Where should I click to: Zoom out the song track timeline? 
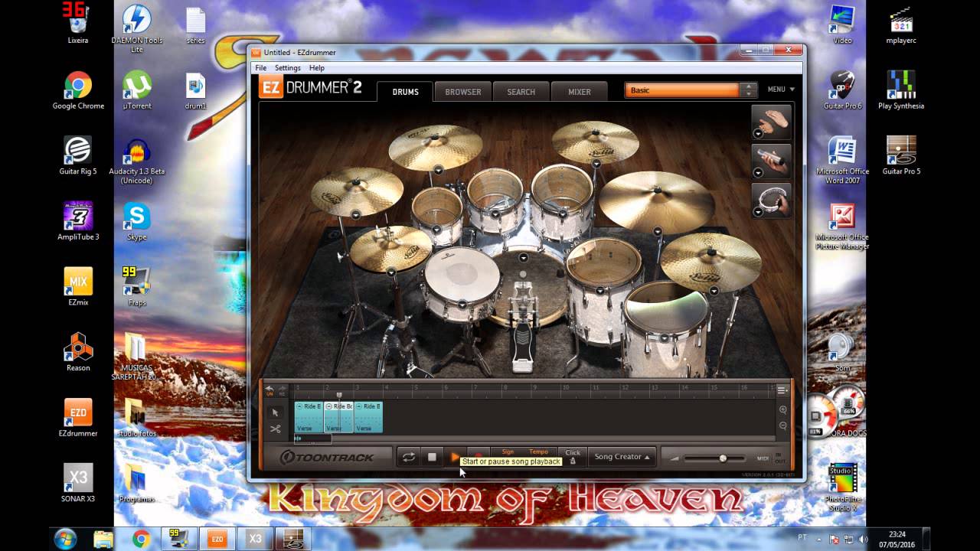(x=782, y=425)
